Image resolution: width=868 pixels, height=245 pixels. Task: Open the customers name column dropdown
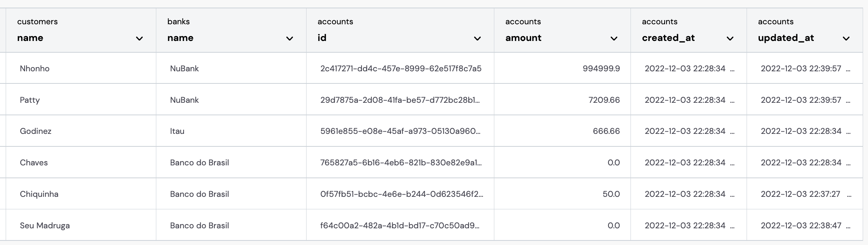pyautogui.click(x=140, y=39)
